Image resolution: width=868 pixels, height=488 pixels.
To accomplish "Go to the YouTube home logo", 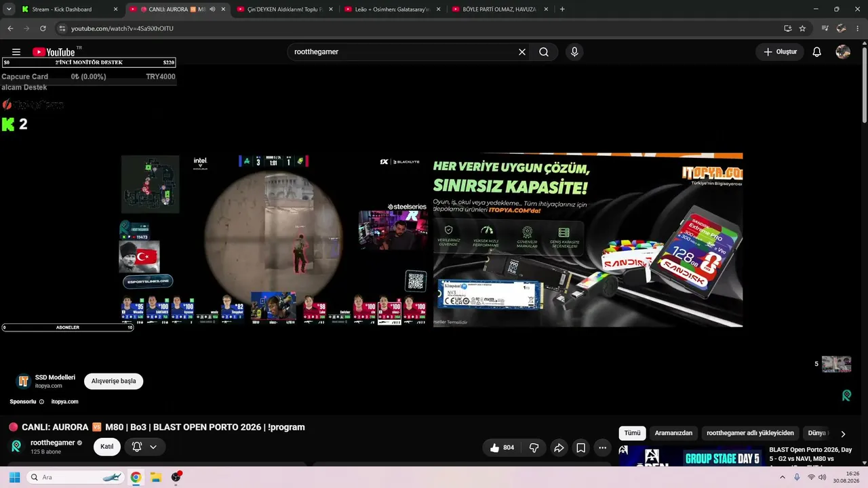I will 54,52.
